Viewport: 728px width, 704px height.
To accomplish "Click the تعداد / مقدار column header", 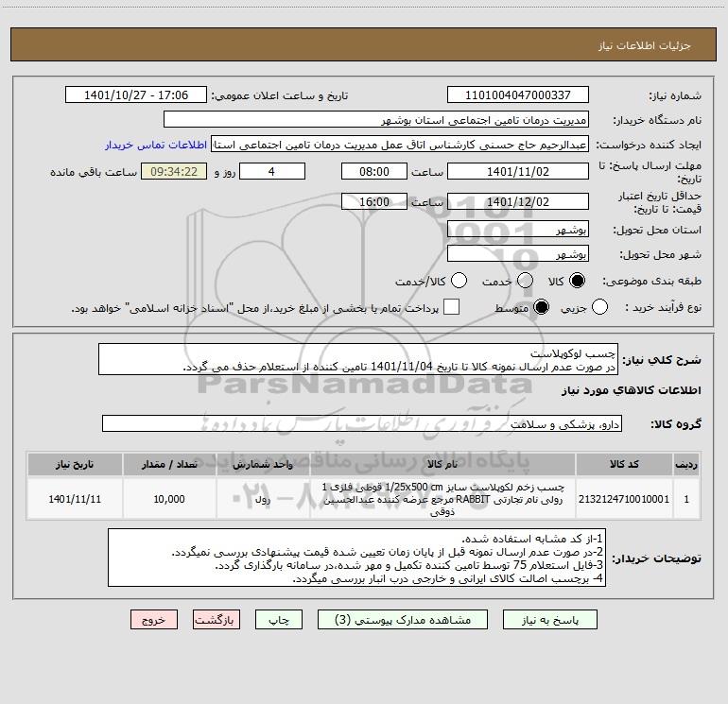I will [169, 465].
